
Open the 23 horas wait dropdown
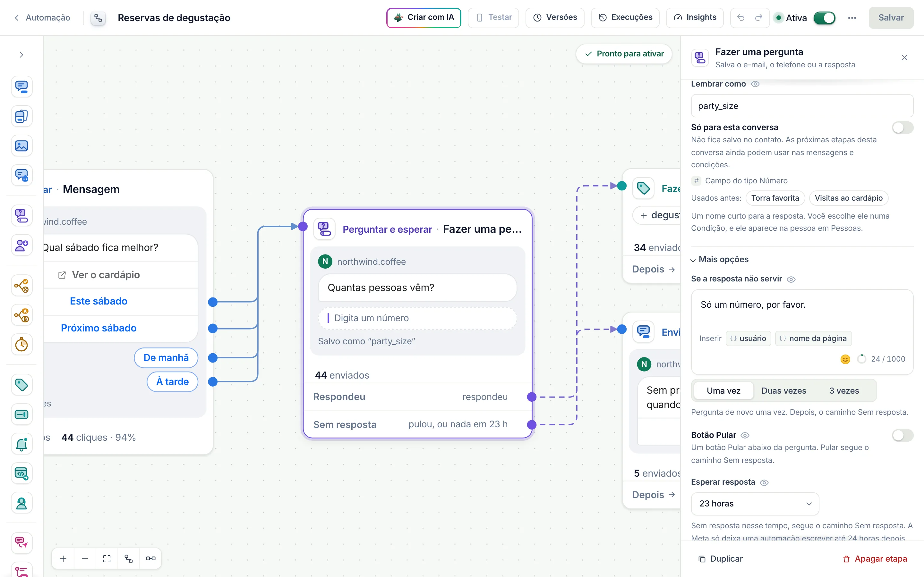[755, 504]
